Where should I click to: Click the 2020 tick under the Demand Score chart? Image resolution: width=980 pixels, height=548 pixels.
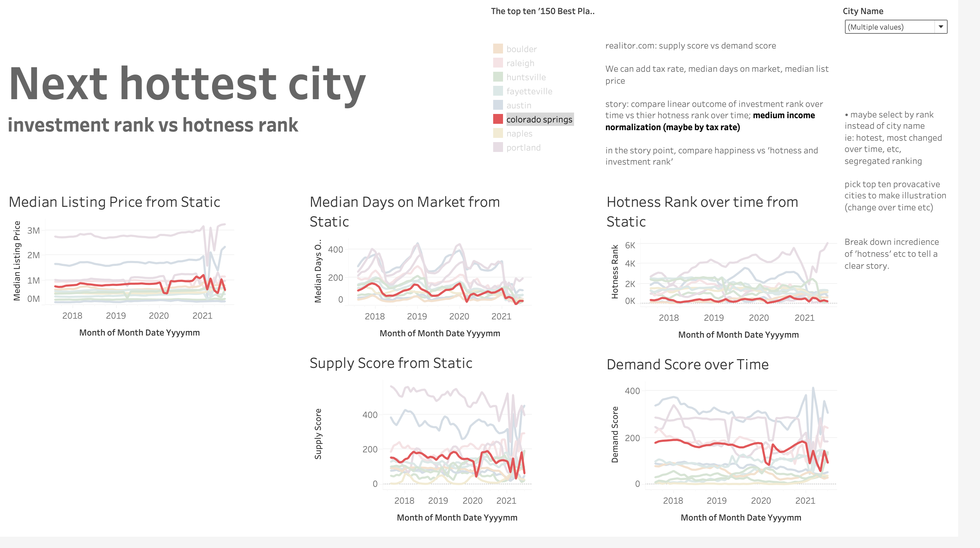(x=761, y=501)
